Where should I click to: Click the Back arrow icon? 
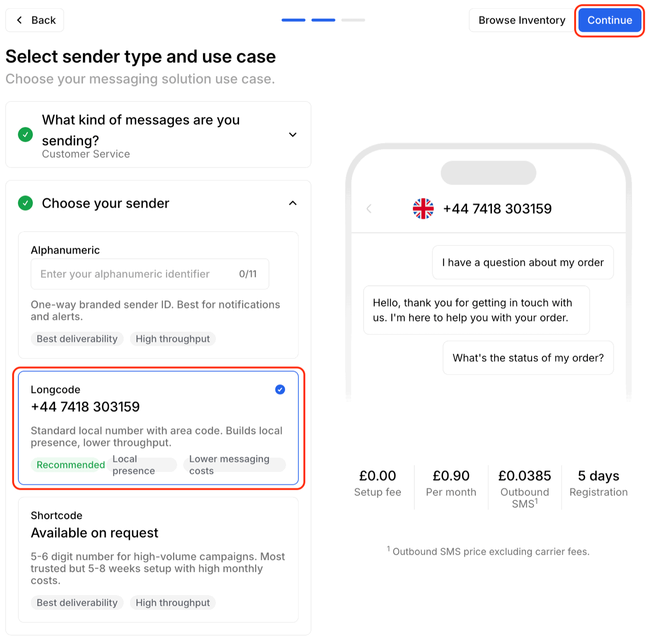(x=19, y=20)
